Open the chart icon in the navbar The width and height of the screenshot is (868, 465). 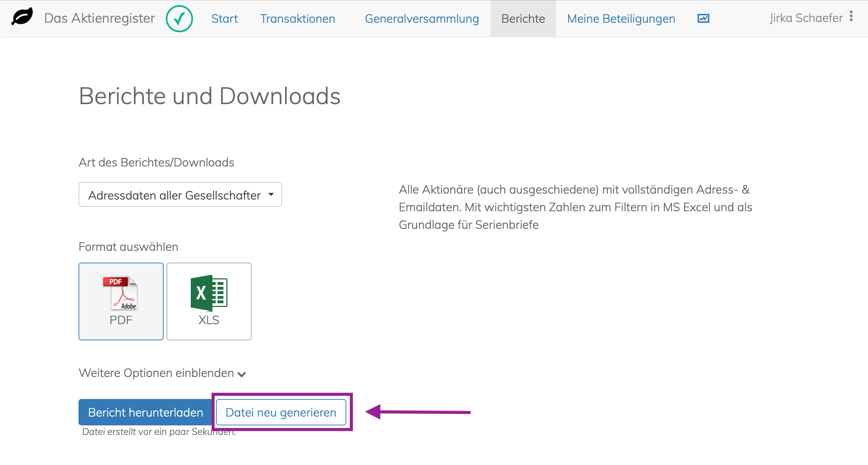tap(703, 18)
